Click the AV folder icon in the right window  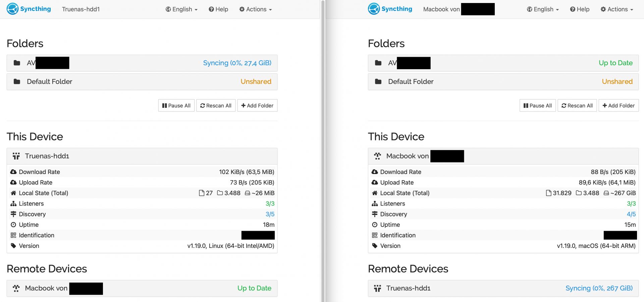pyautogui.click(x=378, y=63)
